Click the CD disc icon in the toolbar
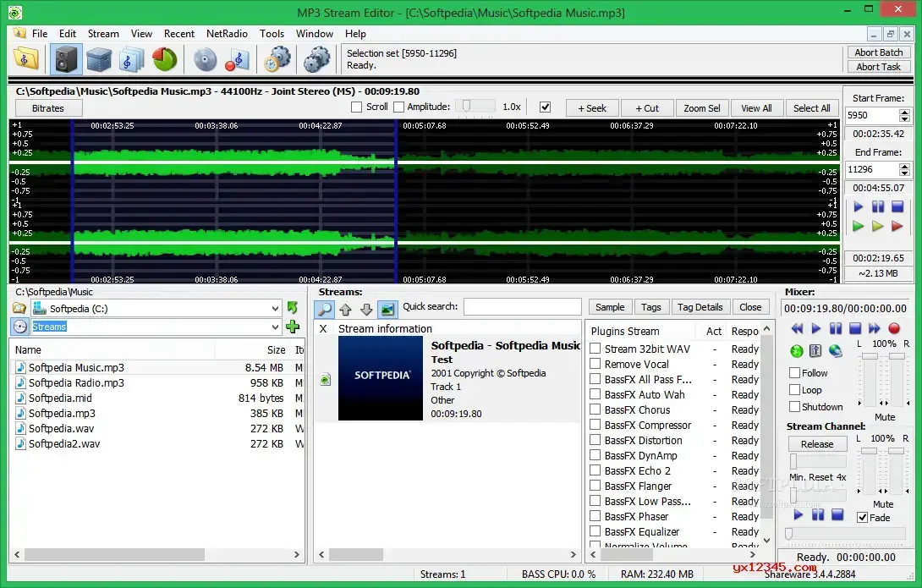922x588 pixels. click(x=205, y=59)
